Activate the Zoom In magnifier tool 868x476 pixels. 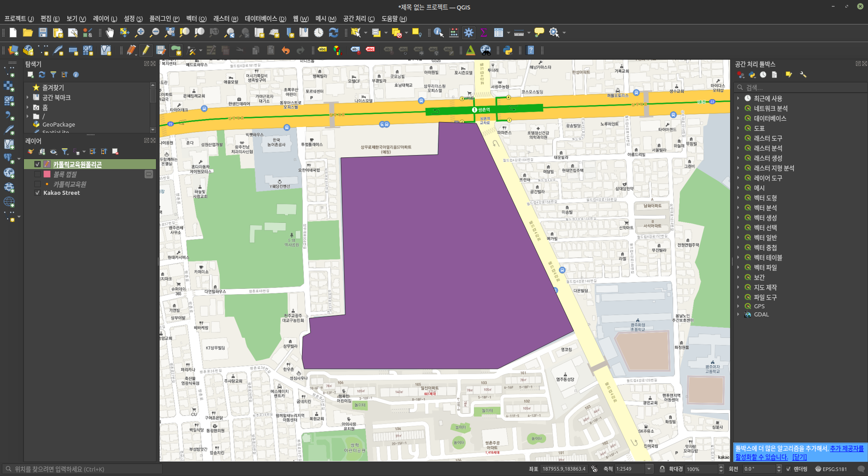coord(140,33)
